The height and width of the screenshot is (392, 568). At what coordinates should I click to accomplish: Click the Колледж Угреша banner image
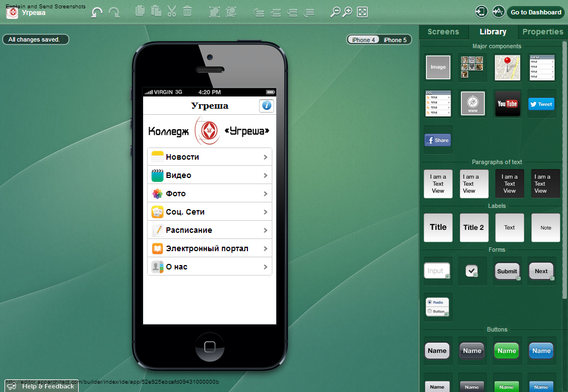pos(209,131)
